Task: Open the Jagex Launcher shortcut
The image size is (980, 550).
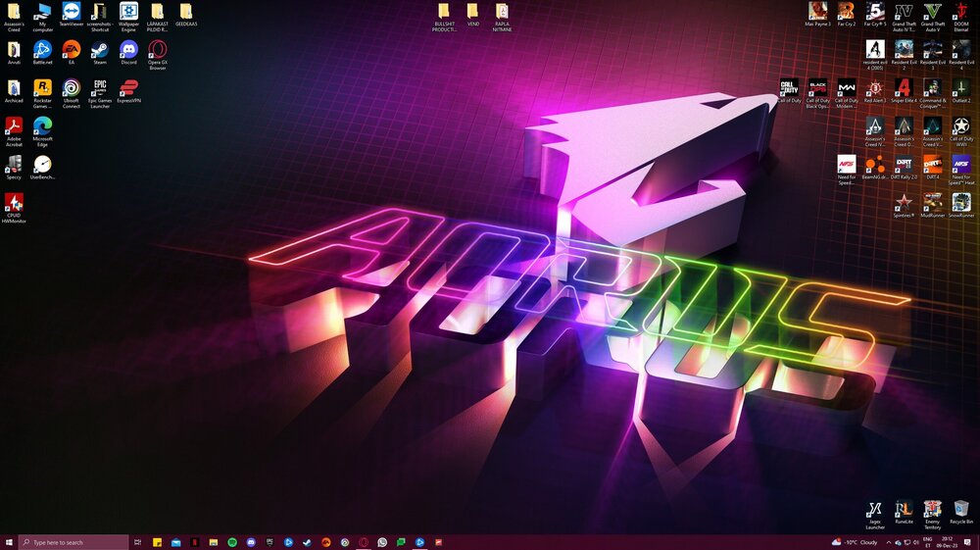Action: pyautogui.click(x=875, y=515)
